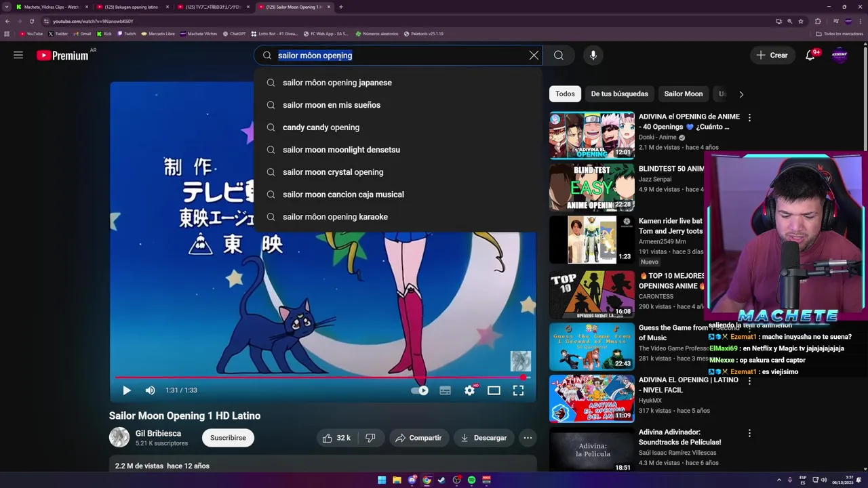Open Steam from the taskbar
The image size is (868, 488).
[441, 480]
